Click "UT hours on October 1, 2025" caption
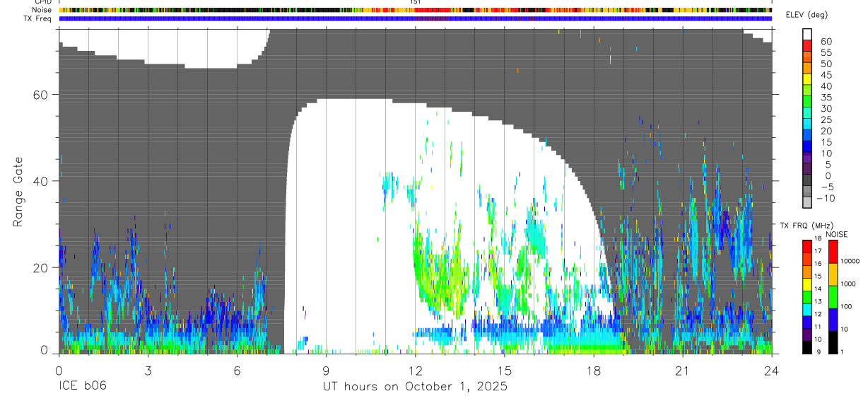Screen dimensions: 868x401 tap(415, 387)
